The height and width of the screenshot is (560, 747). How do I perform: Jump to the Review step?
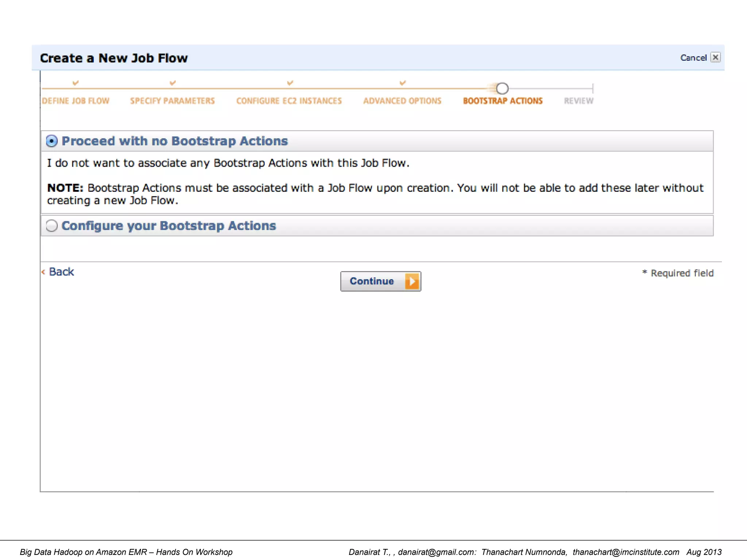[579, 101]
